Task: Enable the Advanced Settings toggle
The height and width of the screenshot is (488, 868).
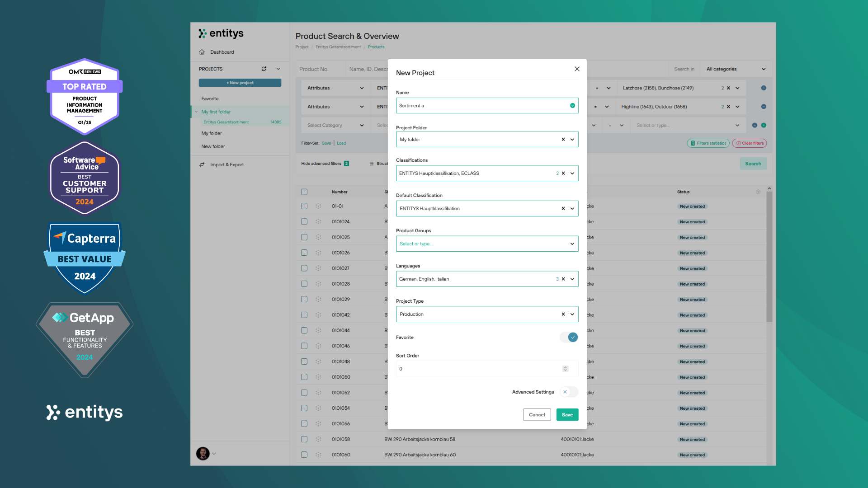Action: [x=568, y=392]
